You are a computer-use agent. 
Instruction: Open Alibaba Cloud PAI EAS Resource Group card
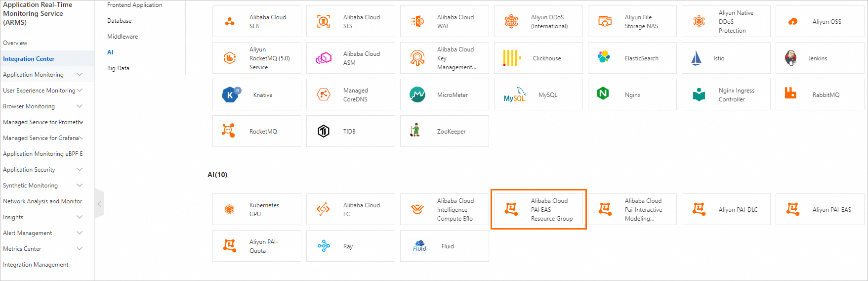tap(538, 209)
